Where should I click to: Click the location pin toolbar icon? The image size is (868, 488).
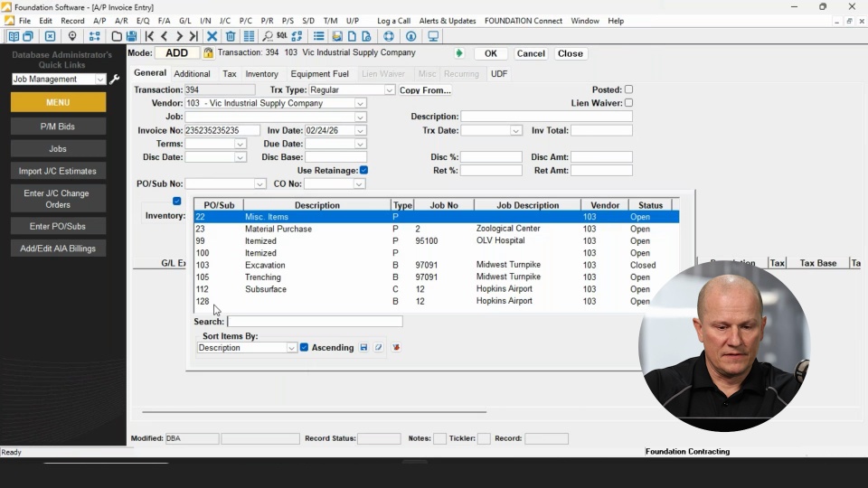coord(72,36)
